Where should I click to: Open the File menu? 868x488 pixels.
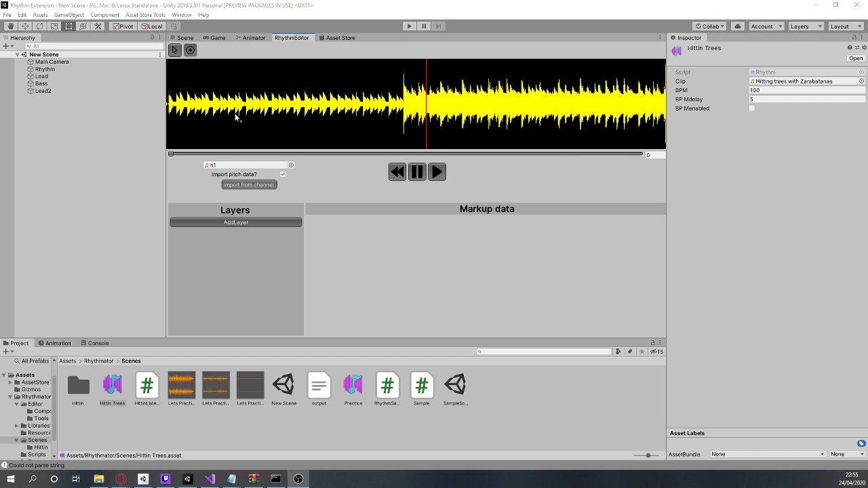point(7,15)
